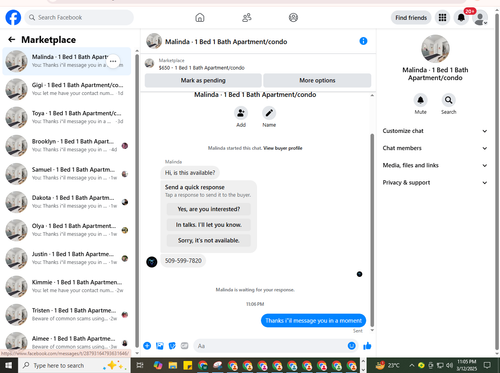Open the volume icon in system tray
This screenshot has width=500, height=373.
[450, 365]
